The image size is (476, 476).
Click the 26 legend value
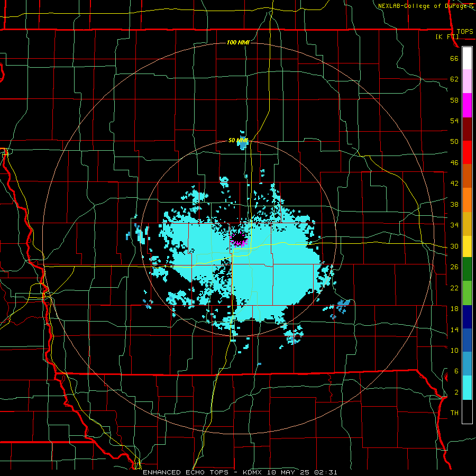pos(454,267)
